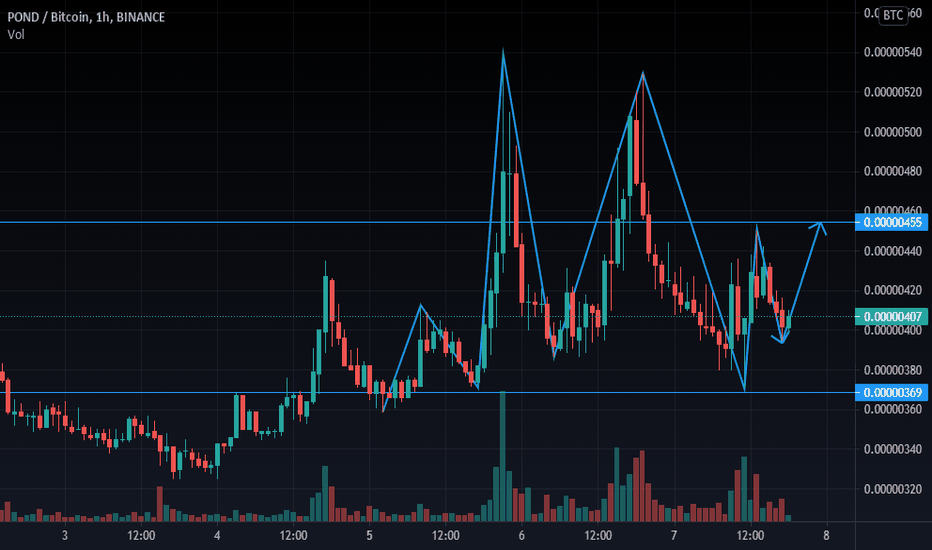
Task: Click the date label 6 on time axis
Action: (x=521, y=536)
